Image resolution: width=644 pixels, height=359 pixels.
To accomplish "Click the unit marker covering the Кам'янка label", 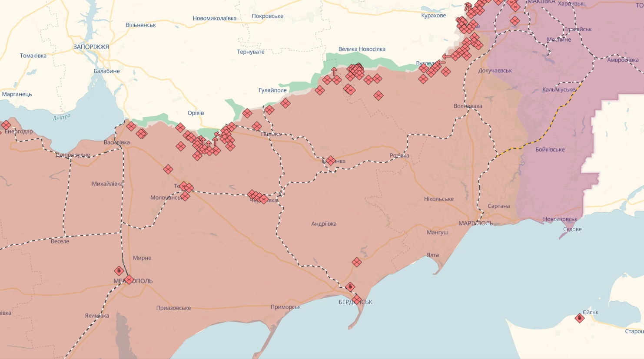I will [x=331, y=161].
